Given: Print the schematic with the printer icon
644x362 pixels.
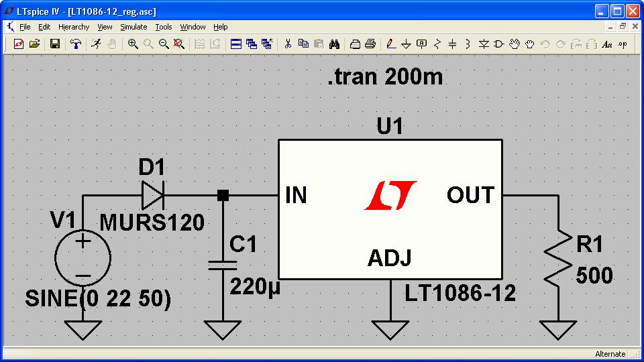Looking at the screenshot, I should 370,44.
